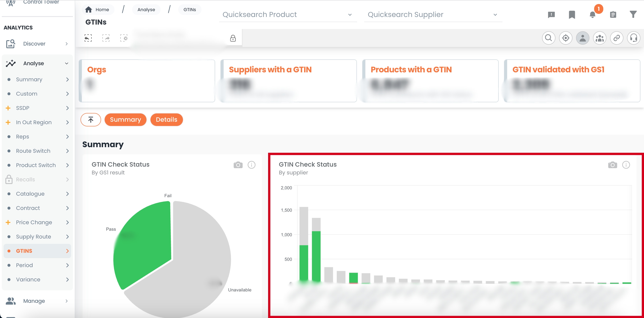Expand Custom sidebar item chevron
The width and height of the screenshot is (644, 318).
tap(67, 94)
